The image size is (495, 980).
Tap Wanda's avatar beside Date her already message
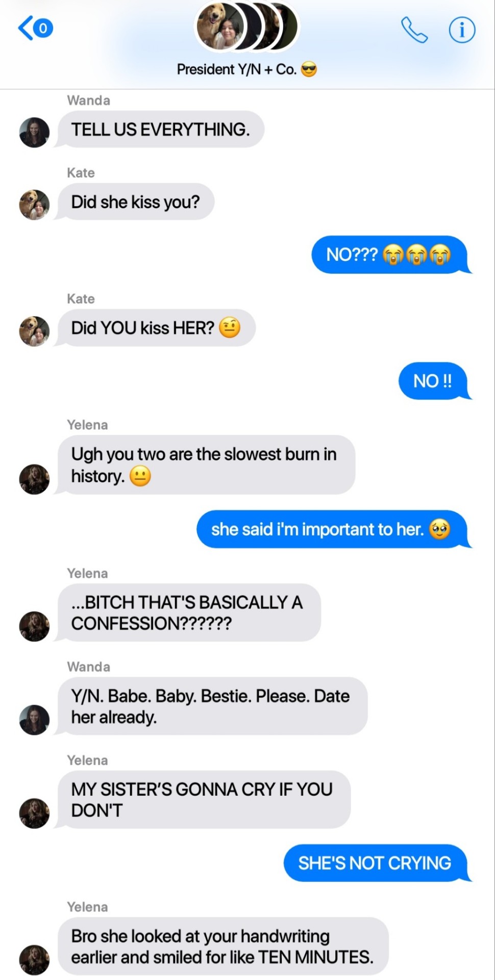pyautogui.click(x=34, y=720)
